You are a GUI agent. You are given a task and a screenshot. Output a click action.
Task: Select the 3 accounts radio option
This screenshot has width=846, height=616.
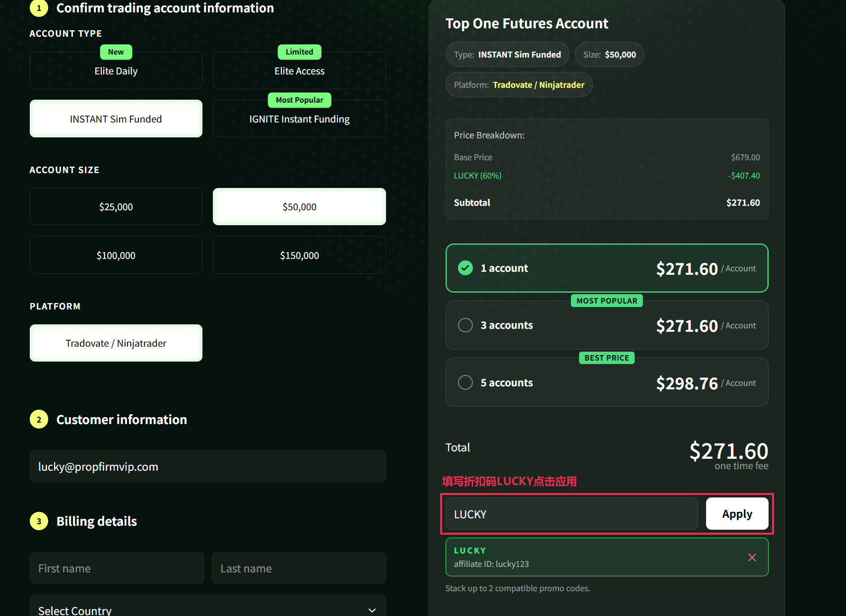pos(607,325)
